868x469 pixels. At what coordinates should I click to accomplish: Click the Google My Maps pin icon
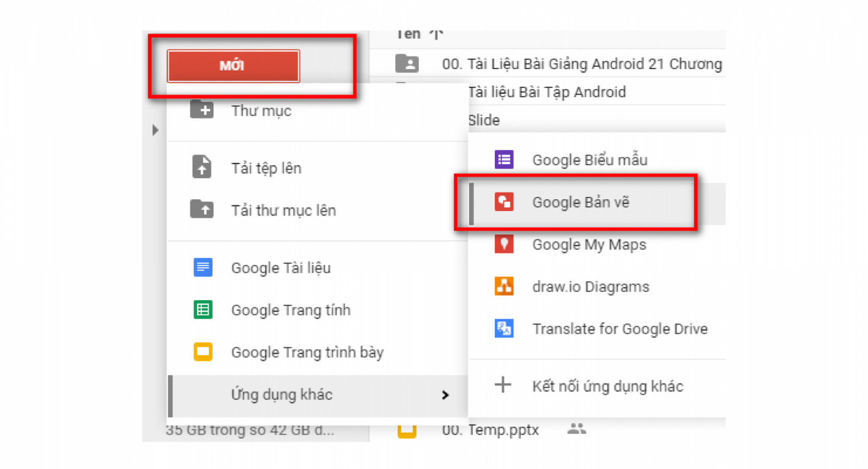pos(504,244)
